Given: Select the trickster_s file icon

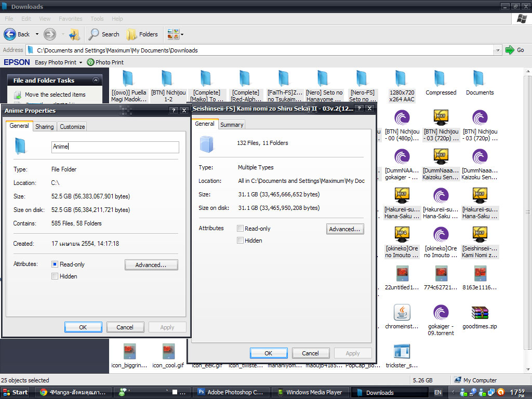Looking at the screenshot, I should pos(402,351).
